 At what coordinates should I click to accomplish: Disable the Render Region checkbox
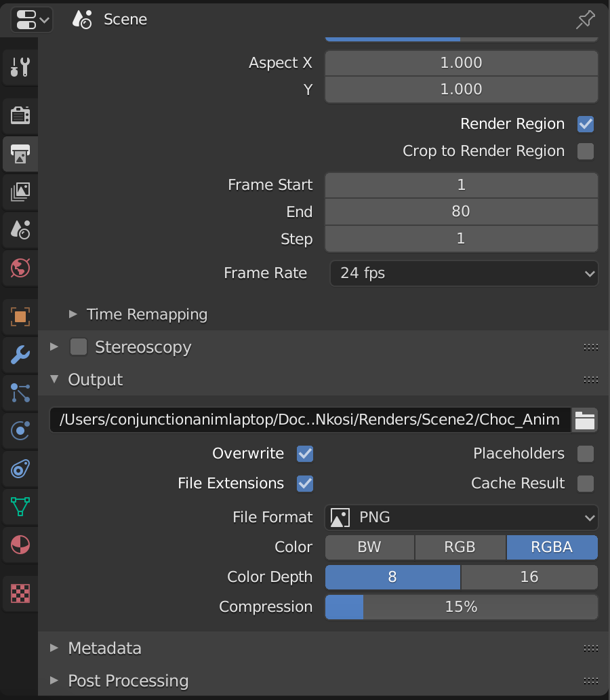(586, 124)
